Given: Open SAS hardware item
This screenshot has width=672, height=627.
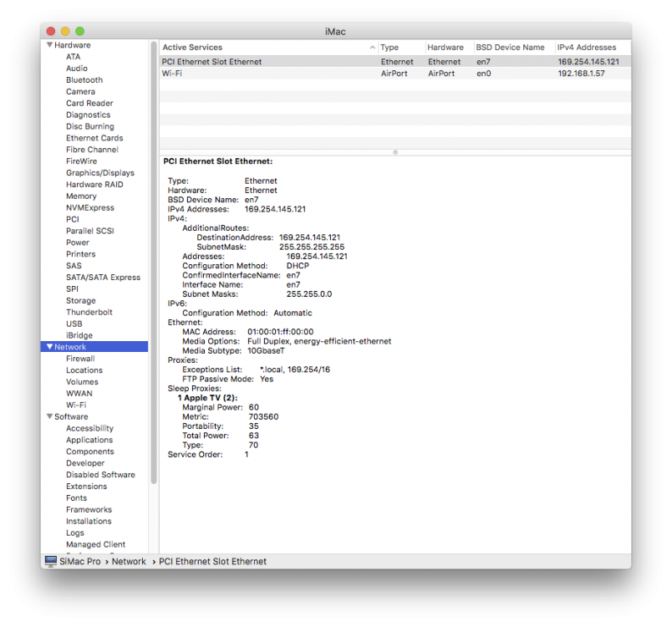Looking at the screenshot, I should coord(74,265).
